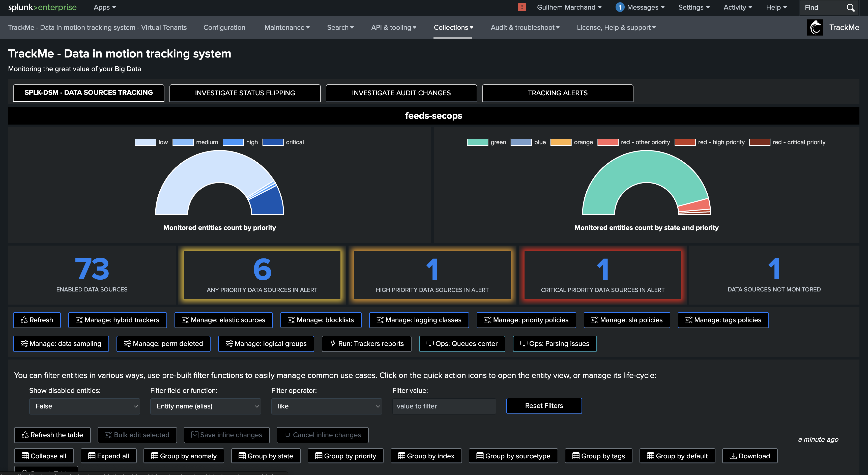868x475 pixels.
Task: Click the Manage: hybrid trackers sliders icon
Action: point(79,320)
